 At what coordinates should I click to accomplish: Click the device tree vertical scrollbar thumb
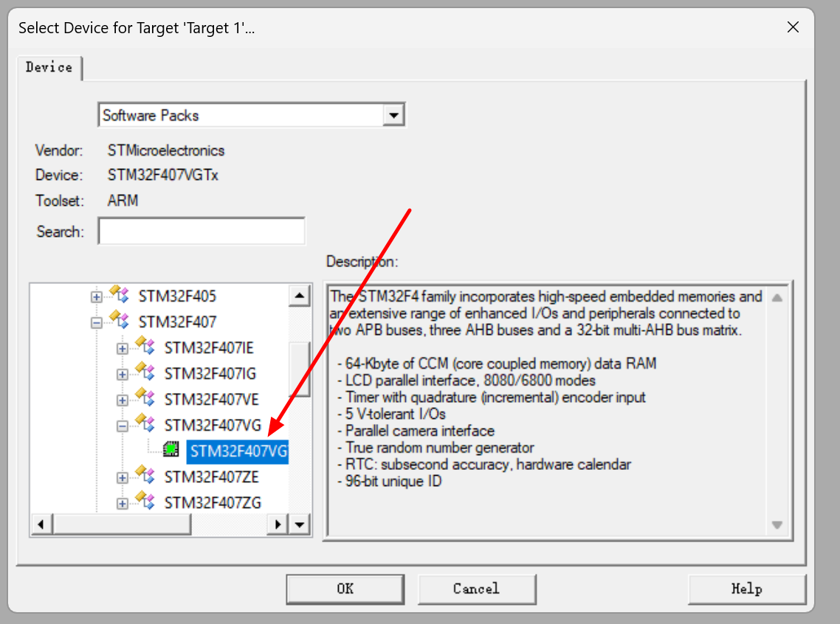tap(300, 369)
